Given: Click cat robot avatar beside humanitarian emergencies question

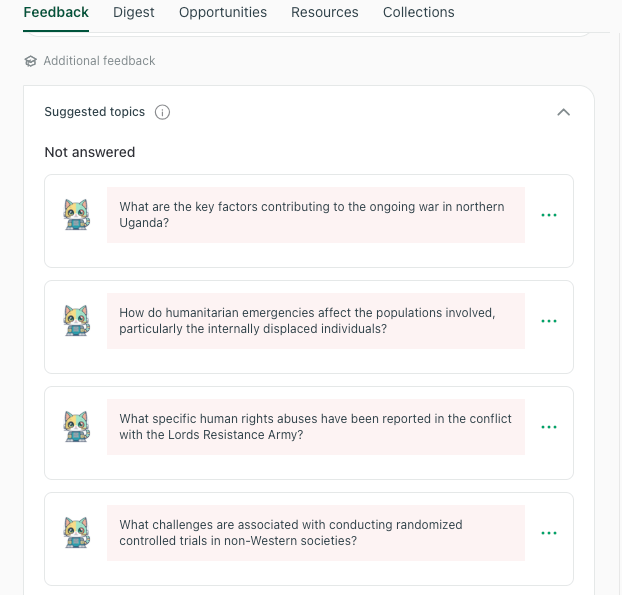Looking at the screenshot, I should coord(77,321).
